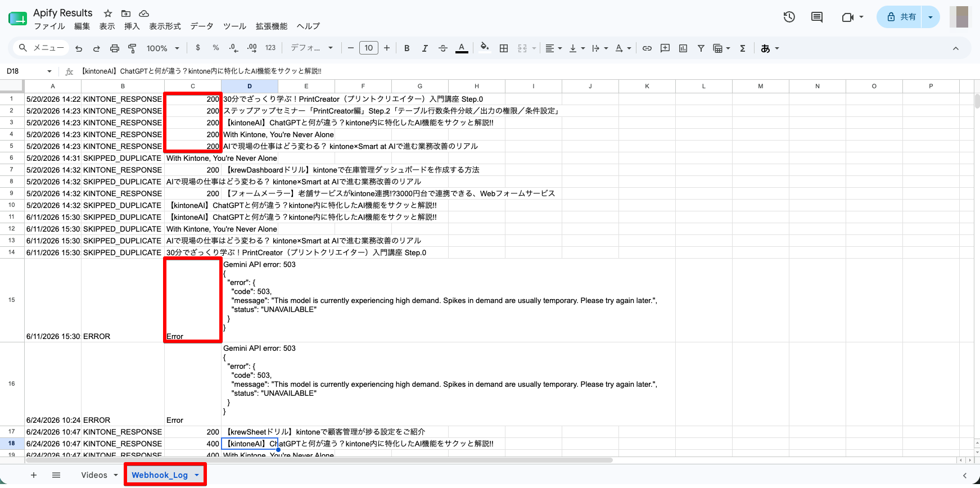980x488 pixels.
Task: Click the insert chart icon
Action: click(683, 48)
